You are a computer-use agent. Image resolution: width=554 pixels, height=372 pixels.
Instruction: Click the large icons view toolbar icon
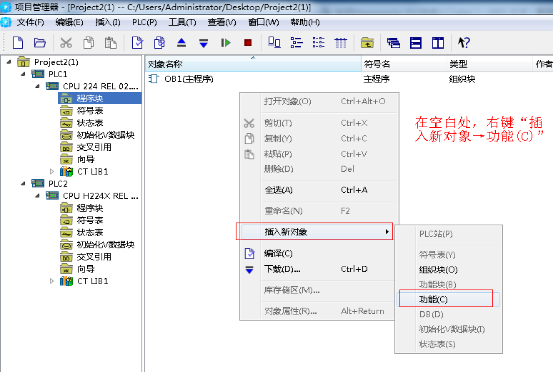(274, 43)
